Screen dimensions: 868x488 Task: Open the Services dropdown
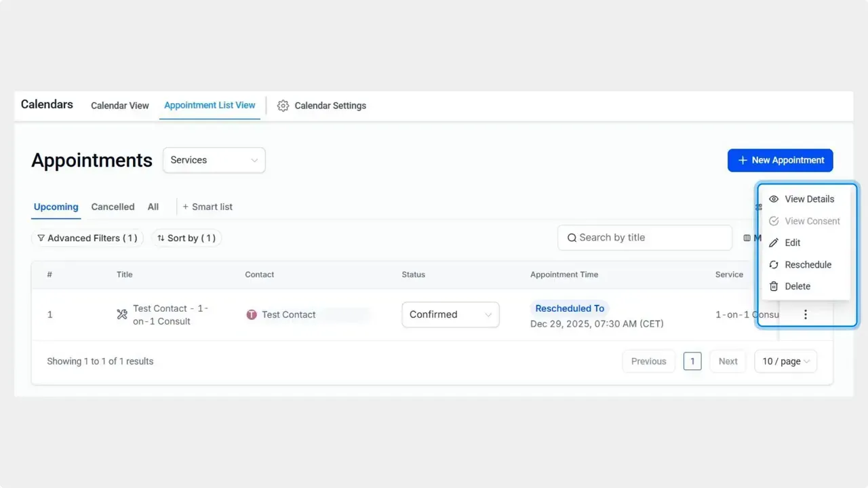tap(214, 160)
